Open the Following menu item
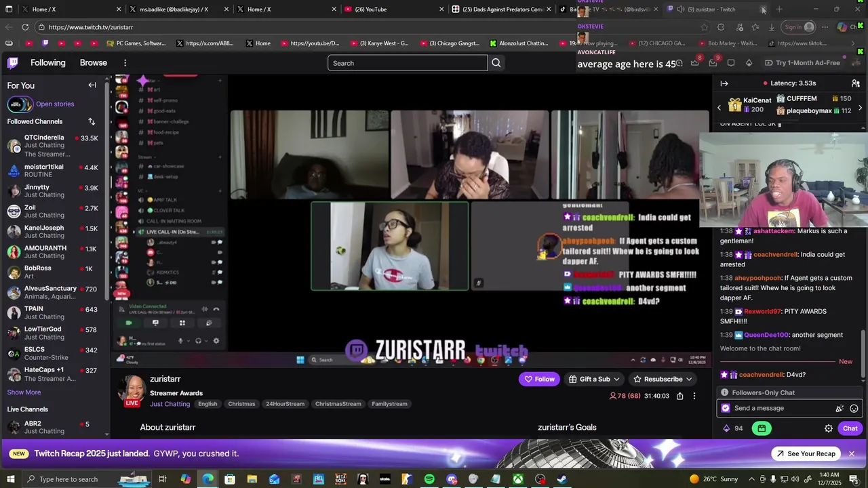The height and width of the screenshot is (488, 868). coord(47,62)
